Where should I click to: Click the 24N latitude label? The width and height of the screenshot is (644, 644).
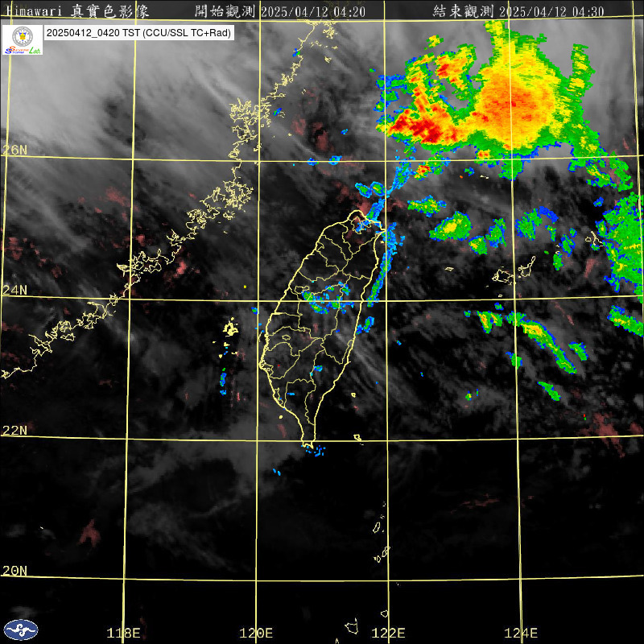coord(14,290)
